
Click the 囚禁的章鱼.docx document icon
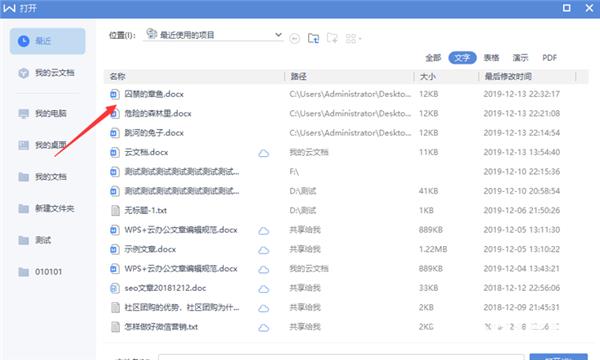[x=114, y=94]
